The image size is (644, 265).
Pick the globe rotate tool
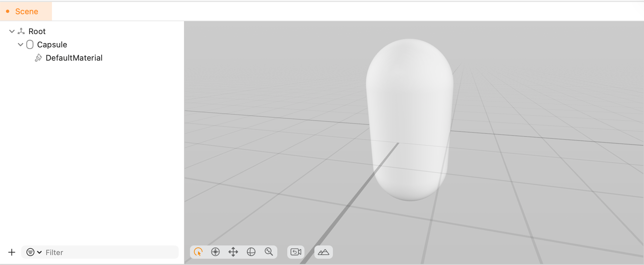coord(251,252)
